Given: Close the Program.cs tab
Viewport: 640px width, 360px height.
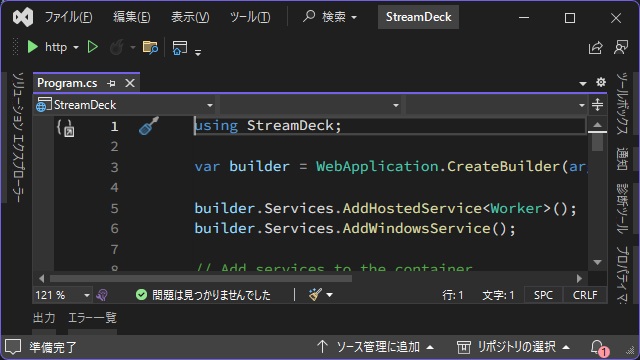Looking at the screenshot, I should 130,83.
